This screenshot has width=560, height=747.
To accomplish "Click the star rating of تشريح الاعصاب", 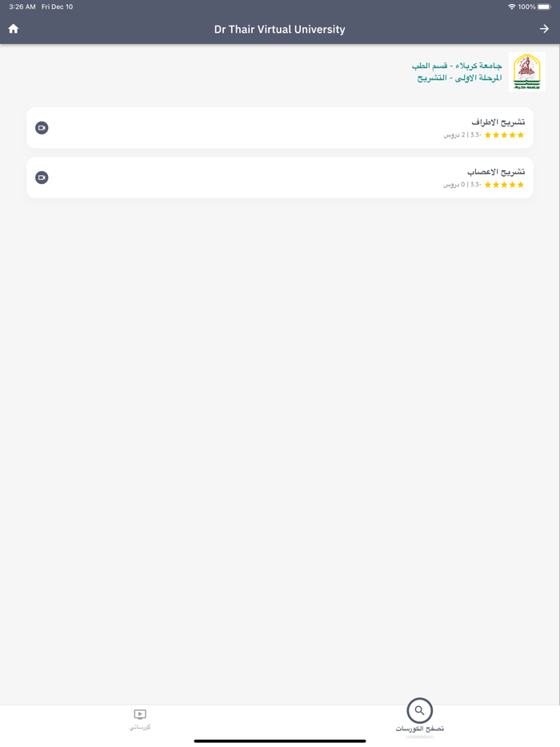I will (504, 185).
